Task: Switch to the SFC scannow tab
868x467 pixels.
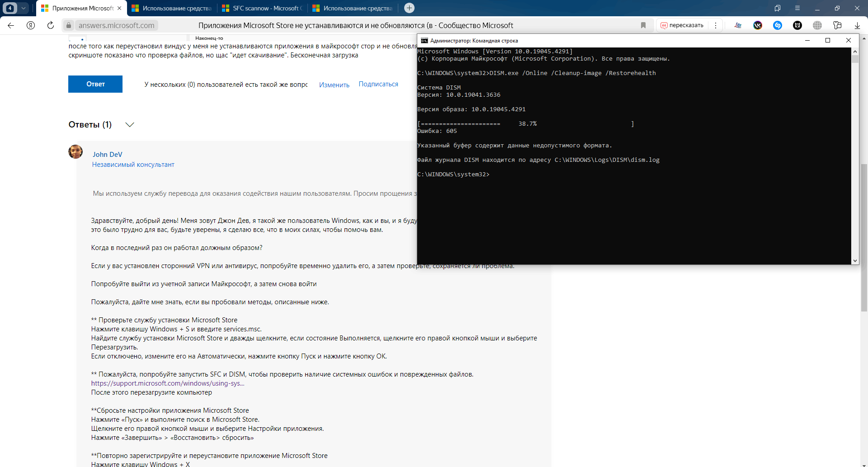Action: click(x=263, y=8)
